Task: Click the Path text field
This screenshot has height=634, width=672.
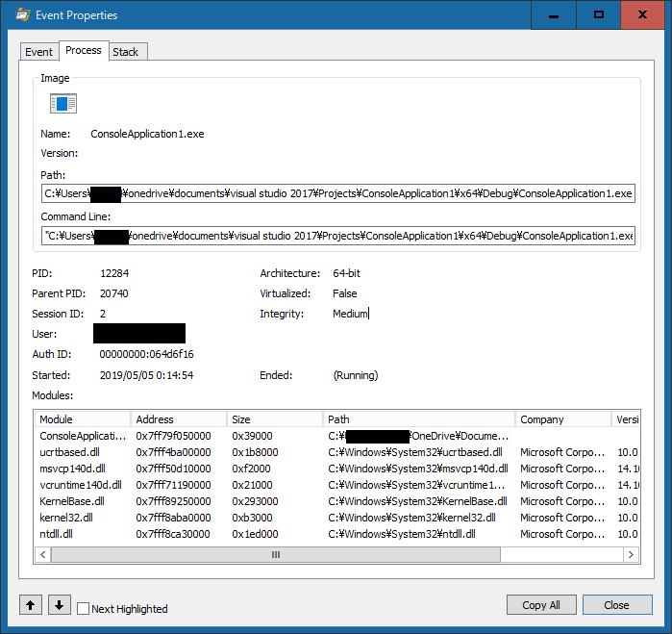Action: [338, 193]
